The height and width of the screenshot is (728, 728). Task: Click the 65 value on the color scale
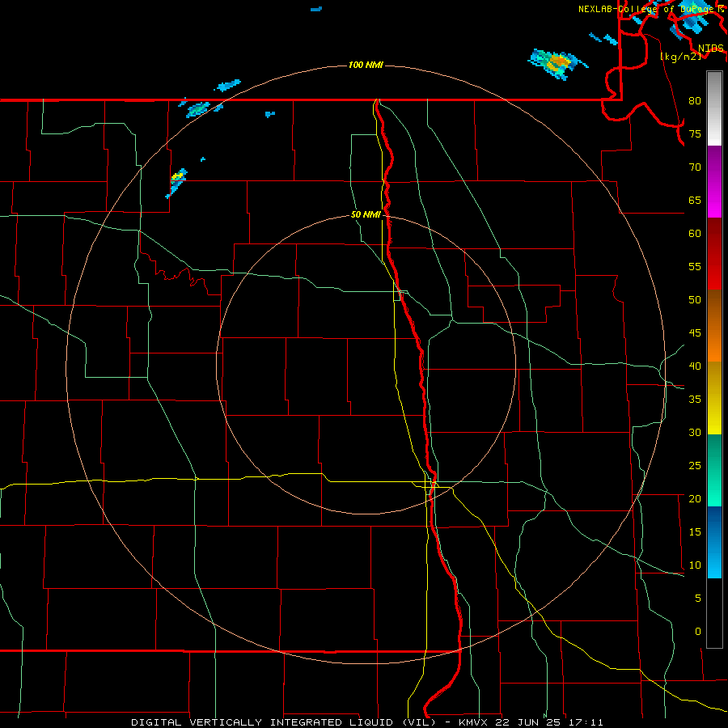(695, 200)
